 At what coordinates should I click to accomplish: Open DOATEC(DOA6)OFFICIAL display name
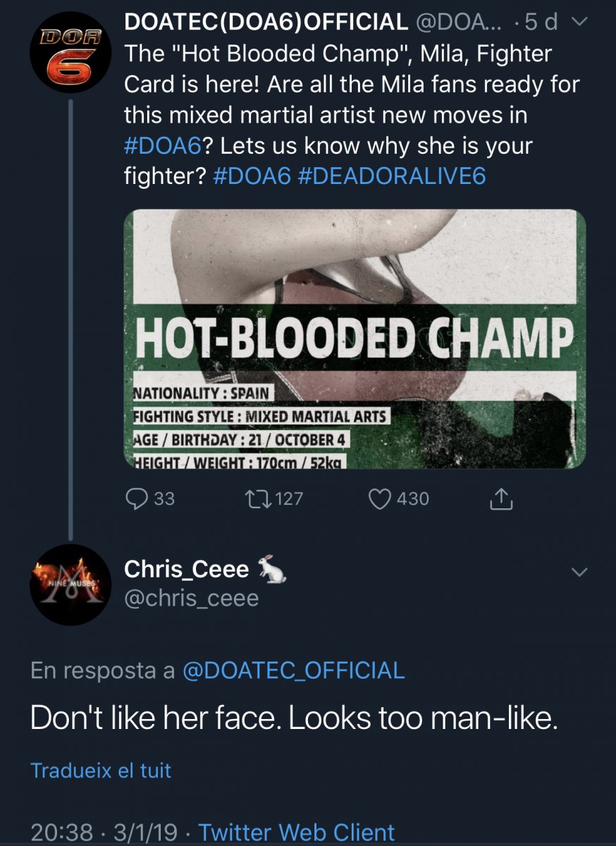266,23
